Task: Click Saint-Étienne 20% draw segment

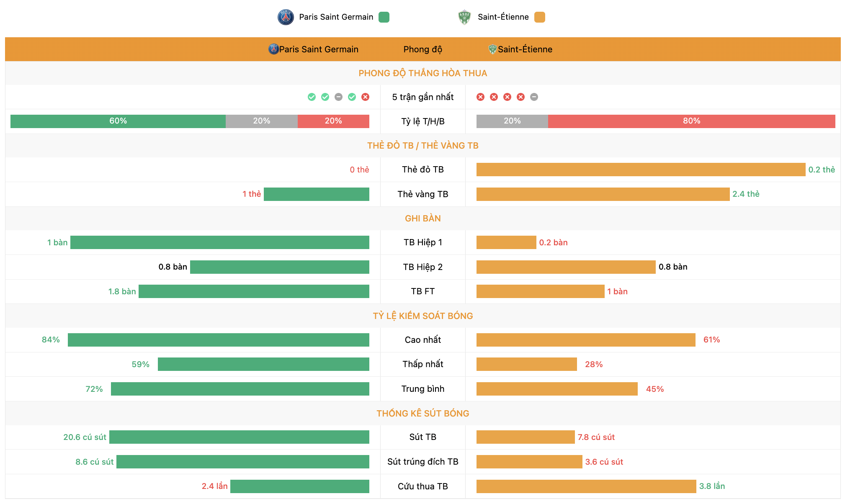Action: (x=512, y=121)
